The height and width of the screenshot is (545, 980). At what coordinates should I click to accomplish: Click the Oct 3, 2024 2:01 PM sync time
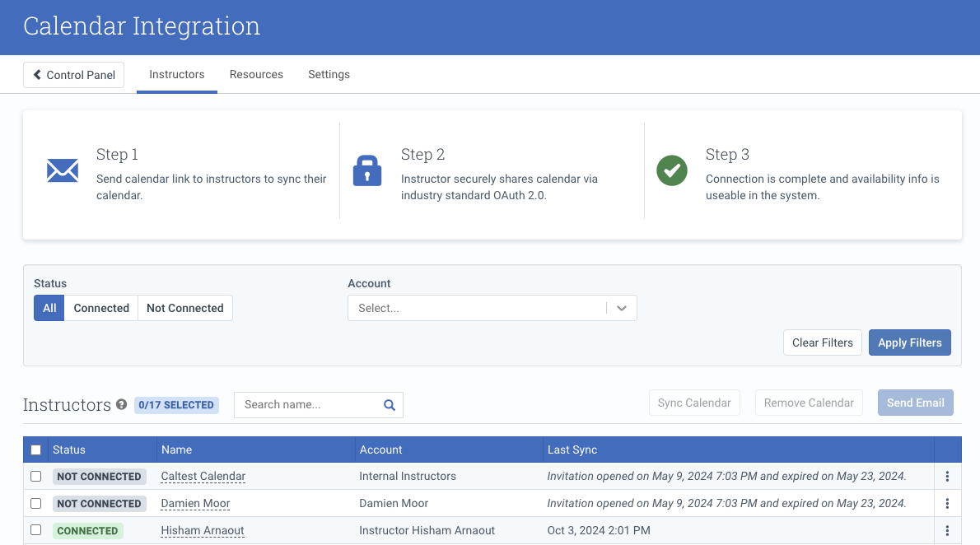(599, 531)
